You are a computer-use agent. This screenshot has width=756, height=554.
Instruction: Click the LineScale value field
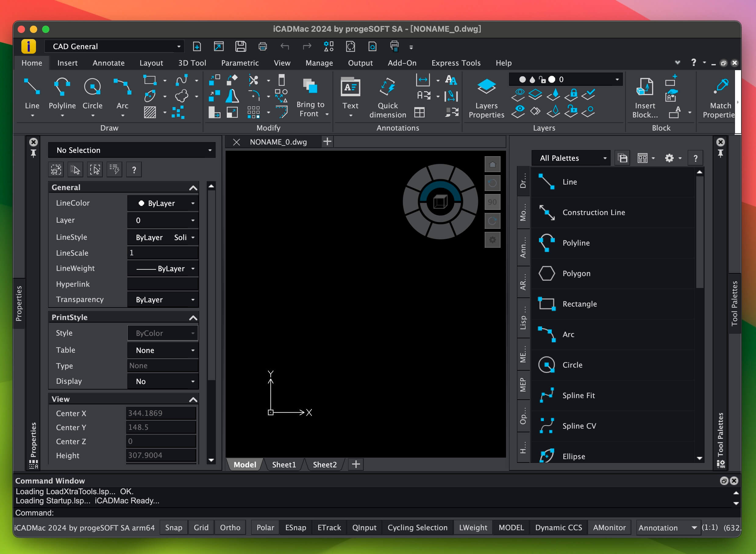163,253
